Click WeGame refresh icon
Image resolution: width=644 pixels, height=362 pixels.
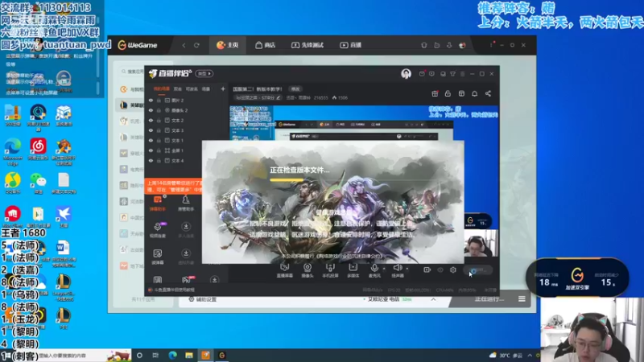point(196,45)
